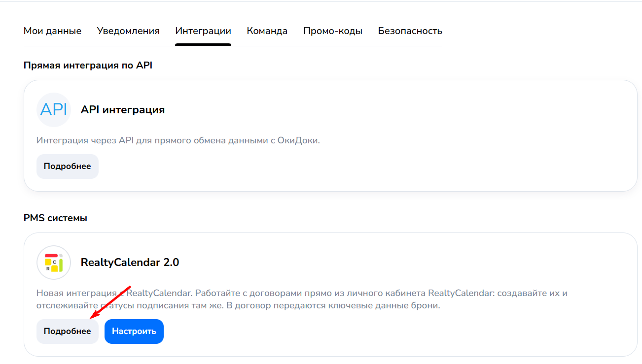The width and height of the screenshot is (642, 364).
Task: Click the RealtyCalendar colorful logo icon
Action: click(54, 263)
